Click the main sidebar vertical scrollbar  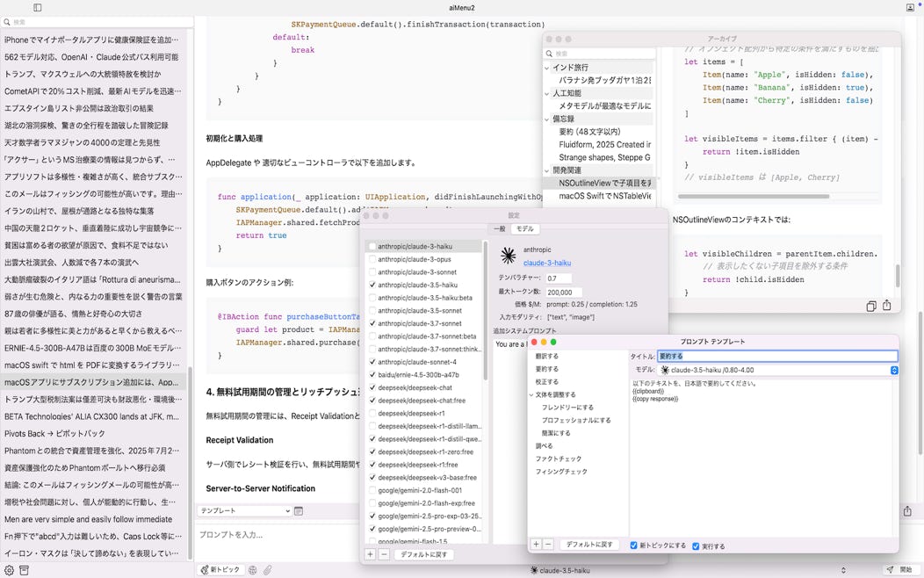click(191, 463)
